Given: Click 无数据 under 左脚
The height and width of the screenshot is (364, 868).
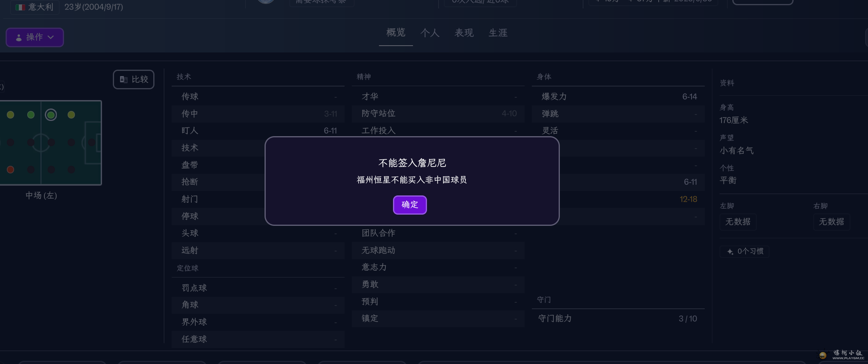Looking at the screenshot, I should [738, 221].
